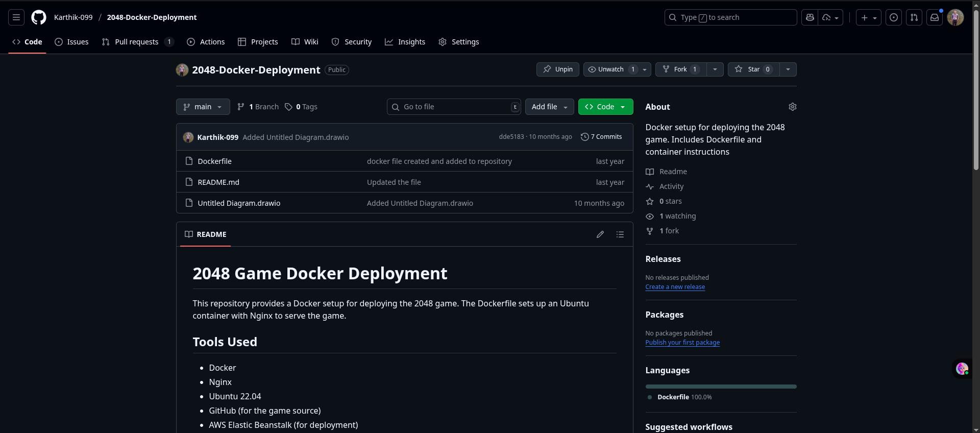Open the Karthik-099 owner breadcrumb
The image size is (980, 433).
click(x=73, y=17)
